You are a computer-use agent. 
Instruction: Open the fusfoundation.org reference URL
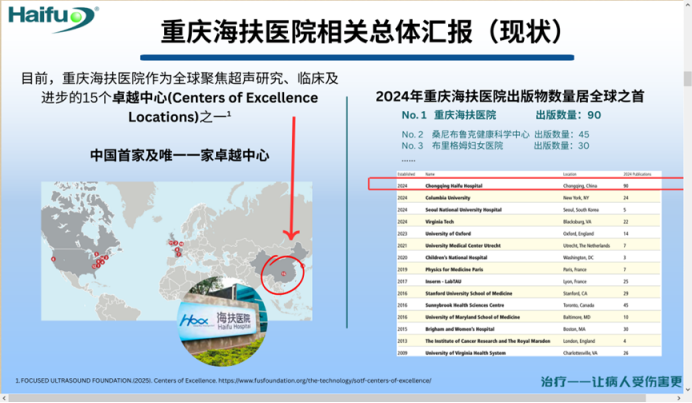point(325,380)
